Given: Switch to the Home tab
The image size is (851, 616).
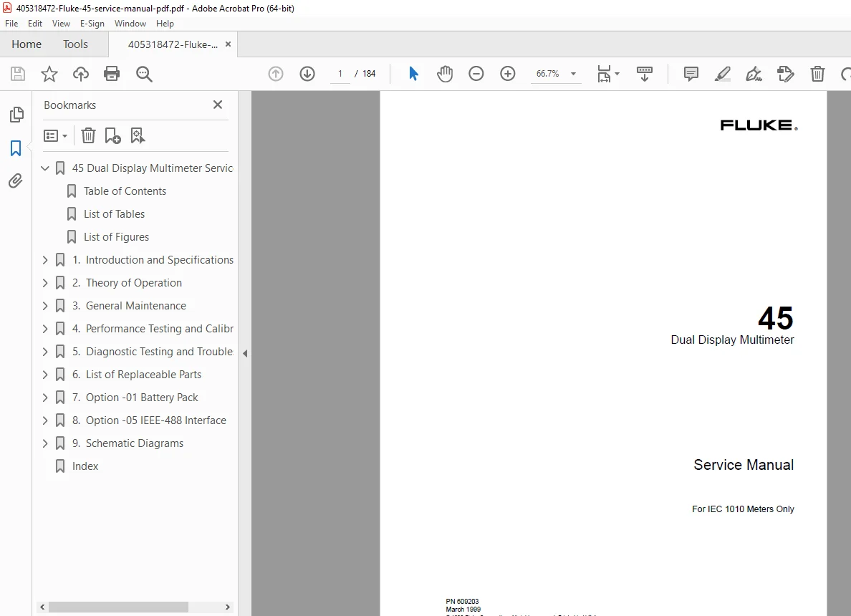Looking at the screenshot, I should [27, 44].
